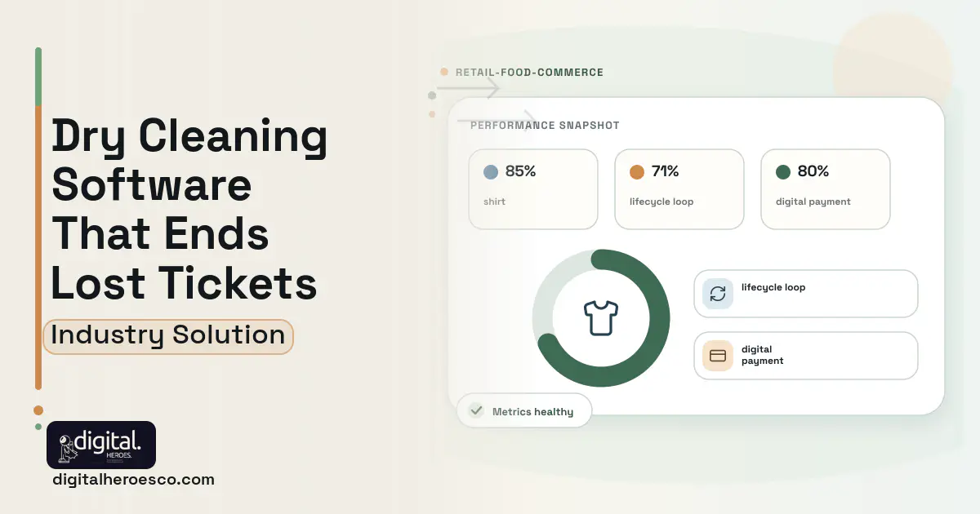Screen dimensions: 980x514
Task: Open the lifecycle loop list item
Action: [806, 294]
